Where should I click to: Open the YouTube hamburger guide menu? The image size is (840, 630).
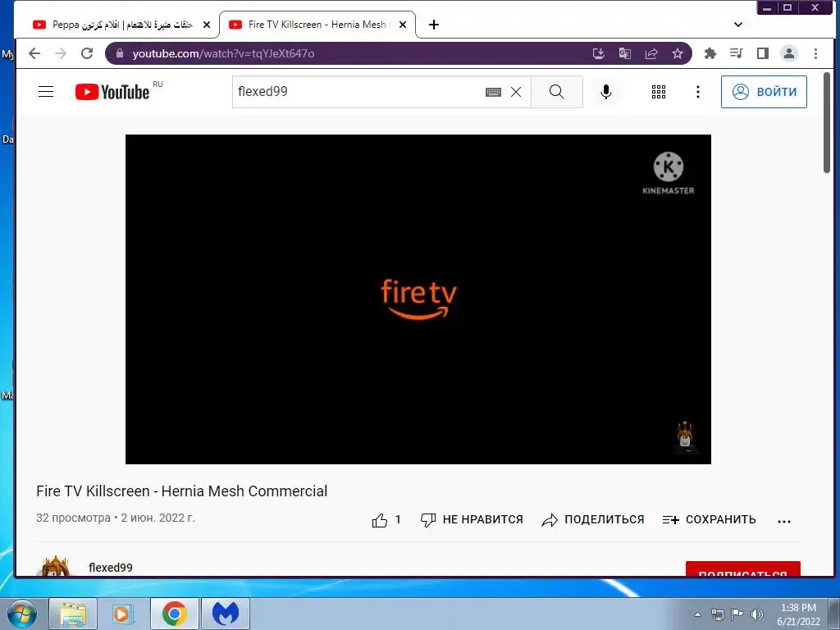click(46, 92)
